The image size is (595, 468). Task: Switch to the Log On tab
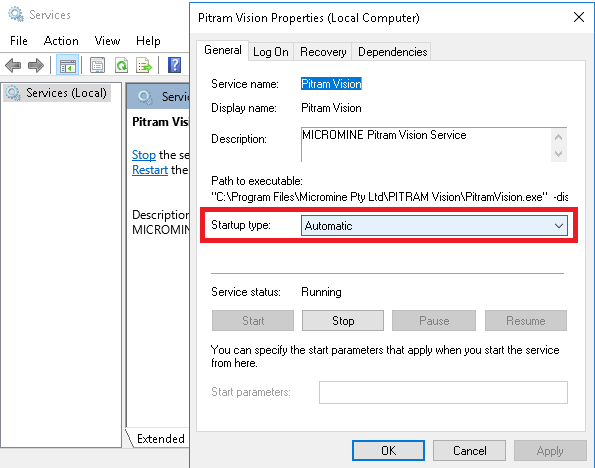271,52
